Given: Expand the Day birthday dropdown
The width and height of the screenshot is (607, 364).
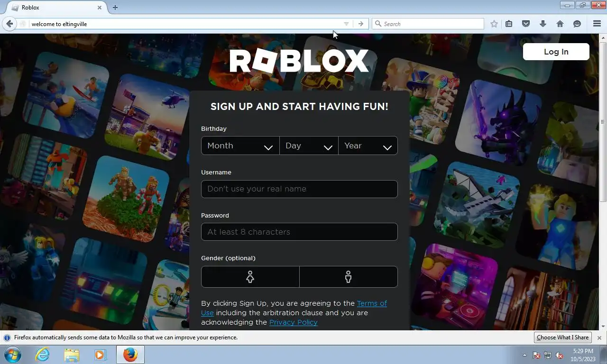Looking at the screenshot, I should point(309,146).
